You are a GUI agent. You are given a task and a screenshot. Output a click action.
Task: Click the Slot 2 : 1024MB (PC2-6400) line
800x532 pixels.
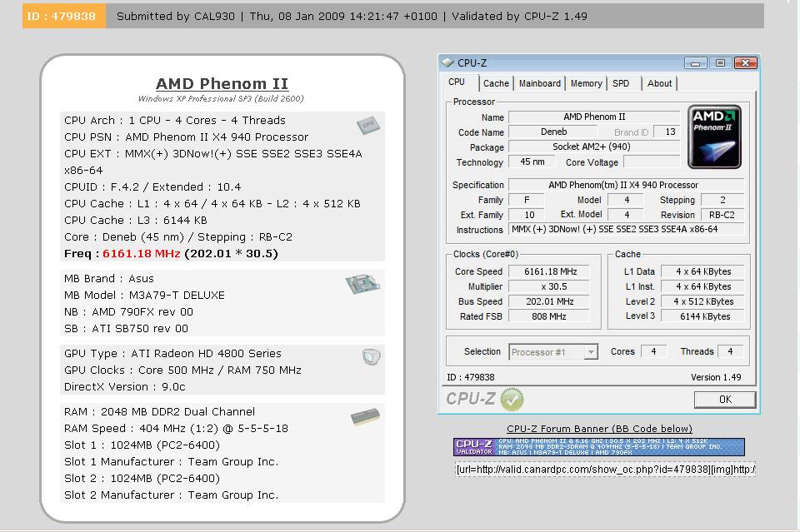point(142,479)
